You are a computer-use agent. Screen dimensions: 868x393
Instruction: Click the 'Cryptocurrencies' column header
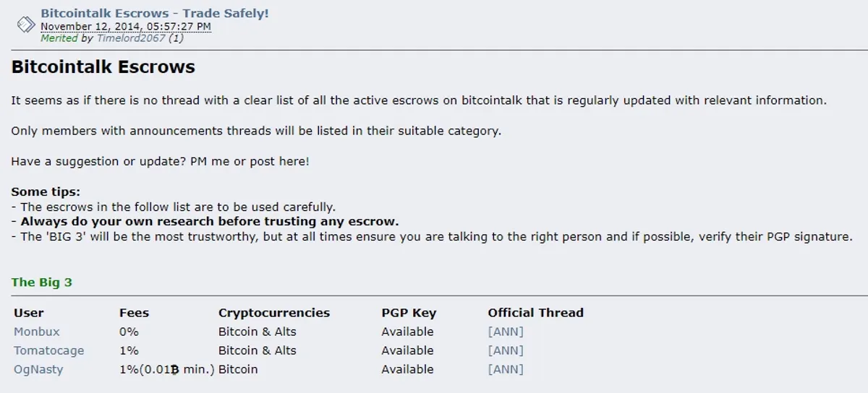[274, 313]
